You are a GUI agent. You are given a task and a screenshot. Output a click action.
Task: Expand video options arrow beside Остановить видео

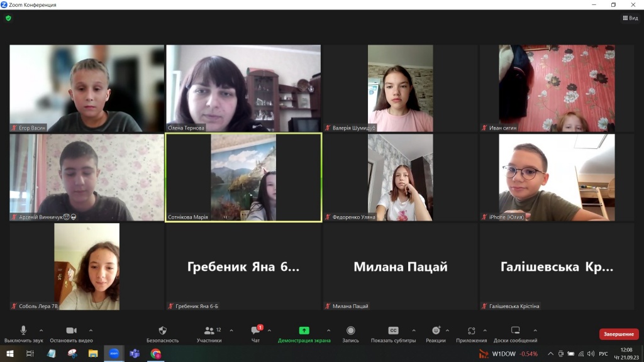(x=91, y=331)
